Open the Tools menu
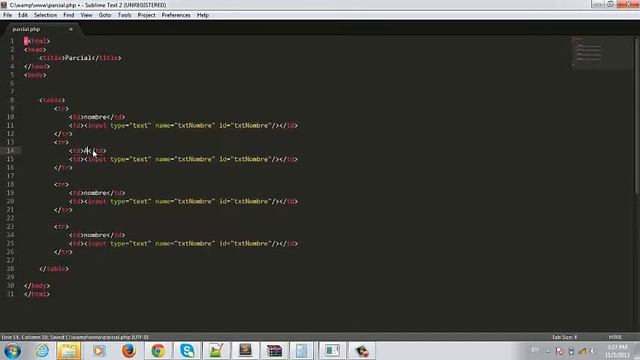 pos(124,15)
